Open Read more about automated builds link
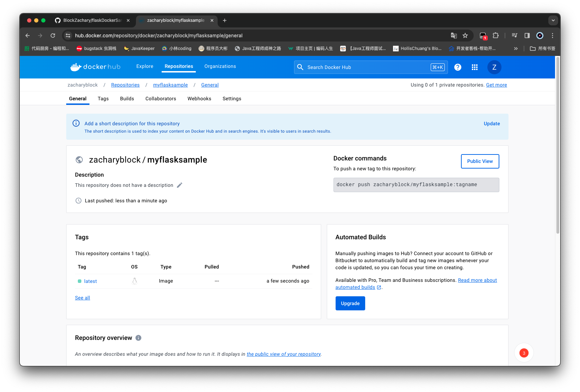The width and height of the screenshot is (580, 392). [477, 280]
